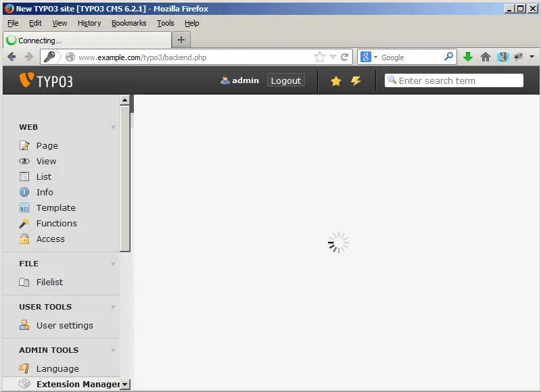Open the Extension Manager box icon

click(24, 384)
